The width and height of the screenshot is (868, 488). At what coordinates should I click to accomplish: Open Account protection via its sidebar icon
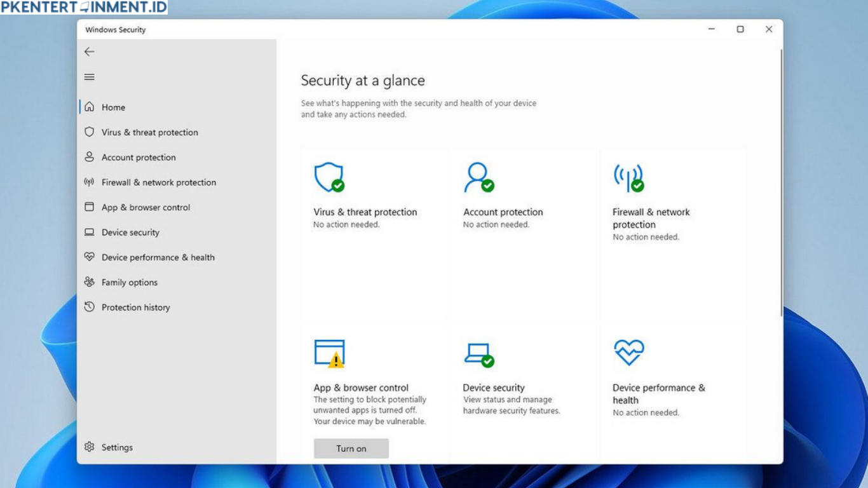click(x=90, y=157)
